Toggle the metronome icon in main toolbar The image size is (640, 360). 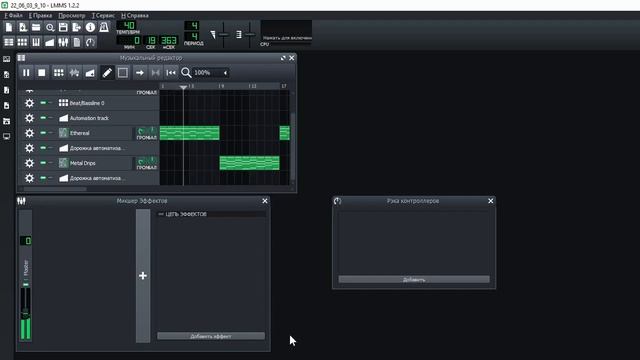(x=104, y=27)
